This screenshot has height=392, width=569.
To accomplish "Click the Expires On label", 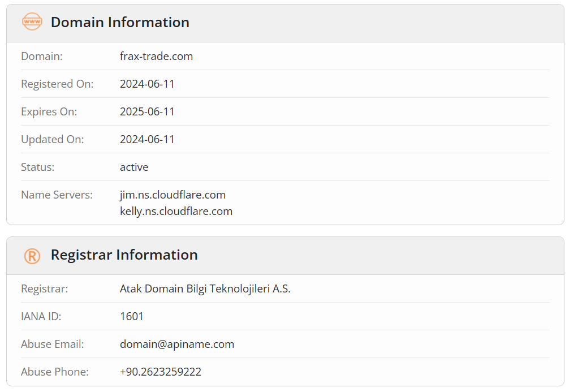I will [x=49, y=112].
